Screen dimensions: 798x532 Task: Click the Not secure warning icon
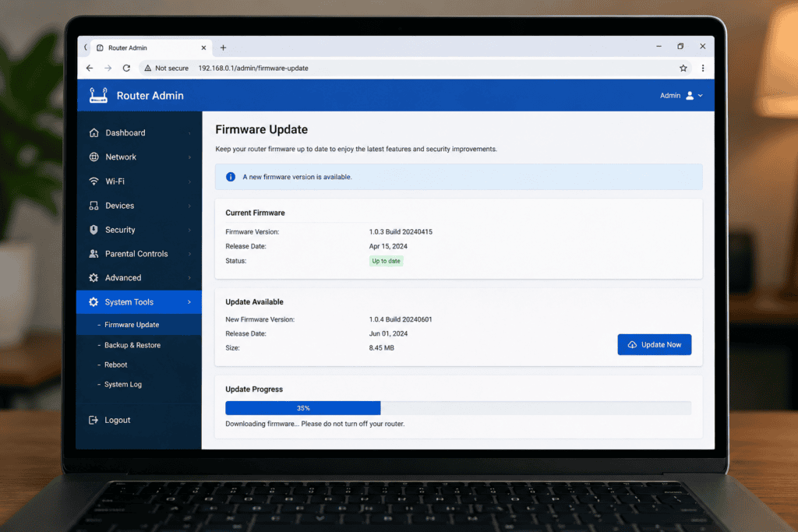(147, 68)
